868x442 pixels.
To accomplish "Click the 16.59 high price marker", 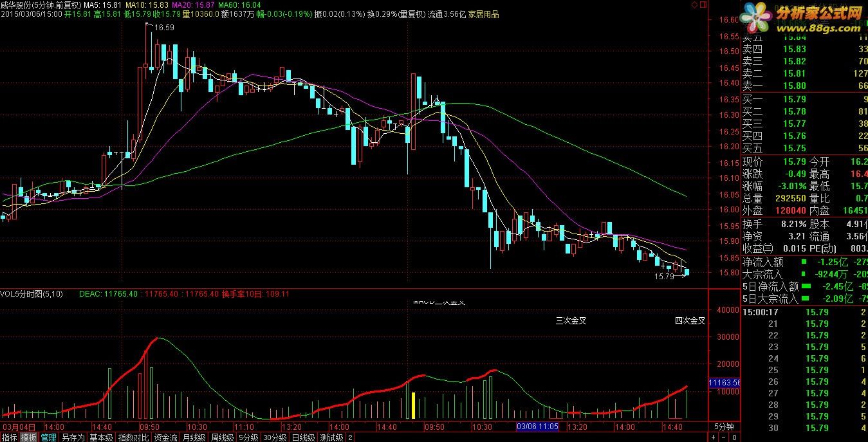I will click(164, 28).
